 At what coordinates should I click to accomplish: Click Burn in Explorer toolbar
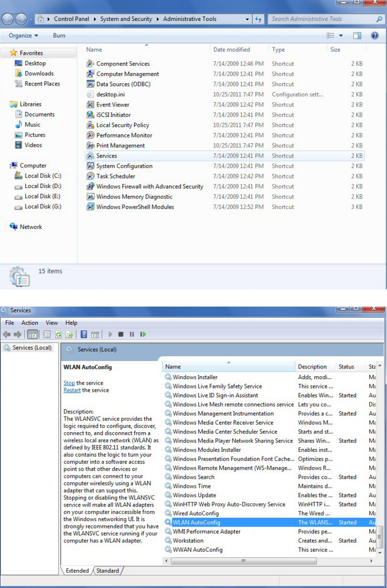(59, 35)
